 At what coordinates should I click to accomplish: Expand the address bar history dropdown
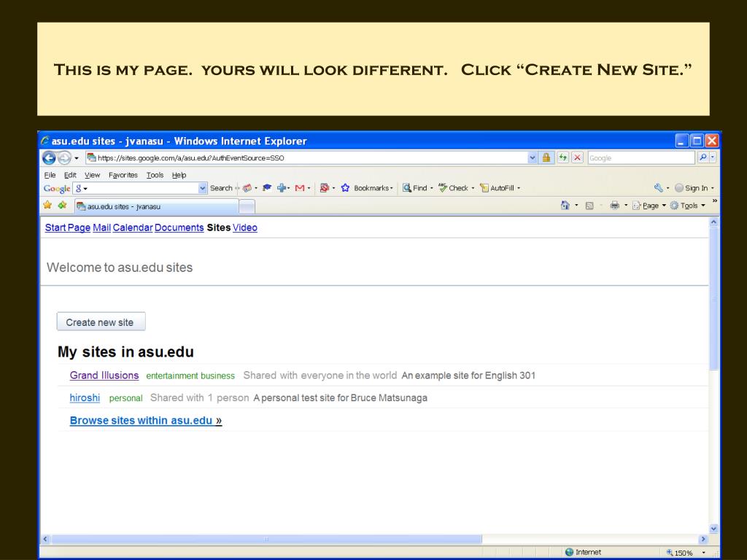(533, 157)
